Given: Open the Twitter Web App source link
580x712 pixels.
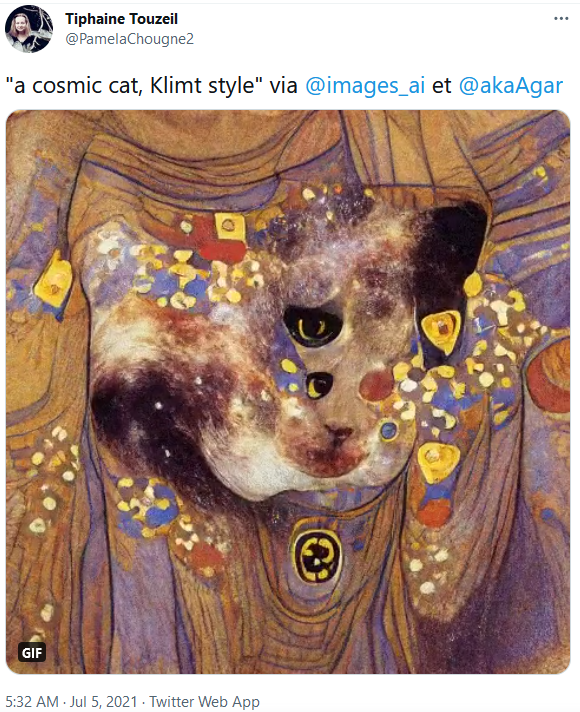Looking at the screenshot, I should (204, 702).
